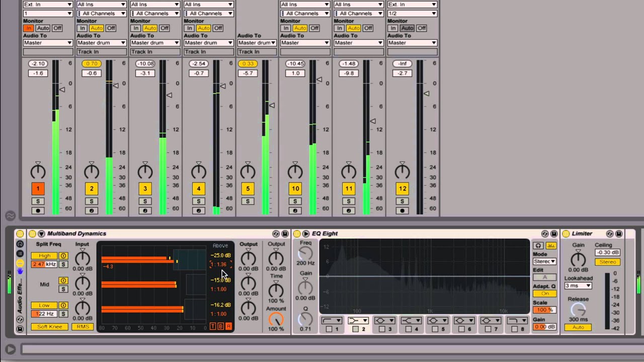Screen dimensions: 644x362
Task: Click Limiter save preset disk icon
Action: coord(619,234)
